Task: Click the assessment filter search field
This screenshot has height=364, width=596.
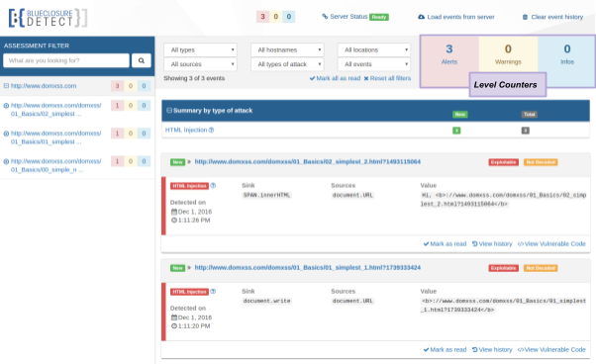Action: 66,60
